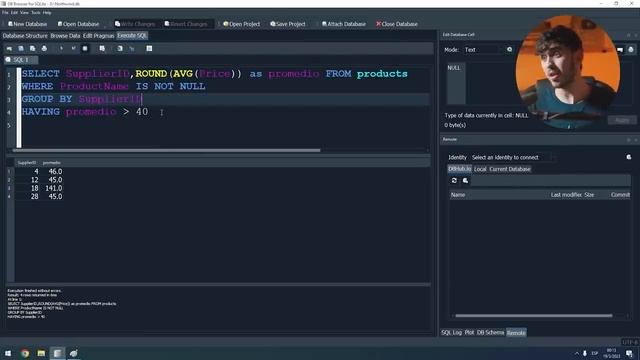
Task: Open Chrome from taskbar
Action: 25,353
